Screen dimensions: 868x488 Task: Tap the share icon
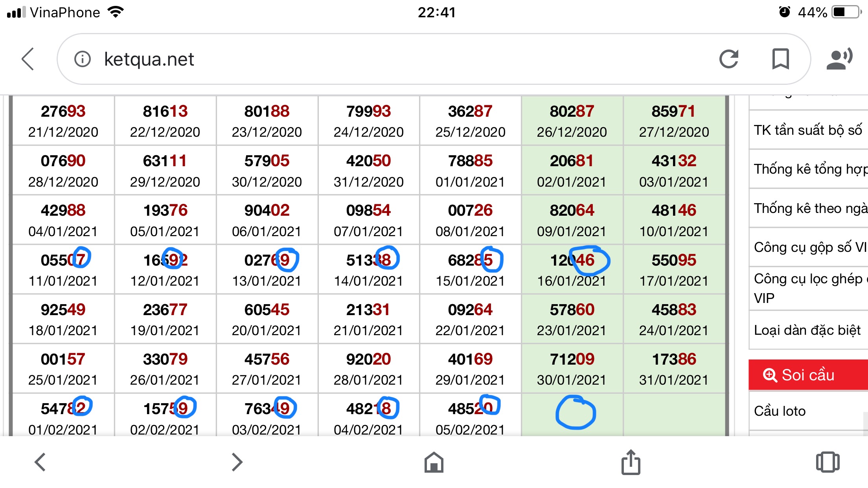click(x=631, y=462)
